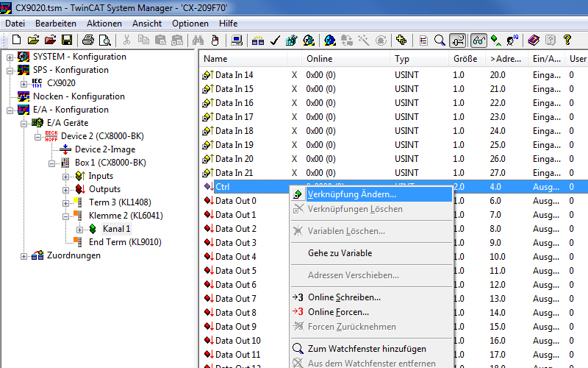Choose Online Forcen... in context menu
The height and width of the screenshot is (368, 588).
[372, 312]
